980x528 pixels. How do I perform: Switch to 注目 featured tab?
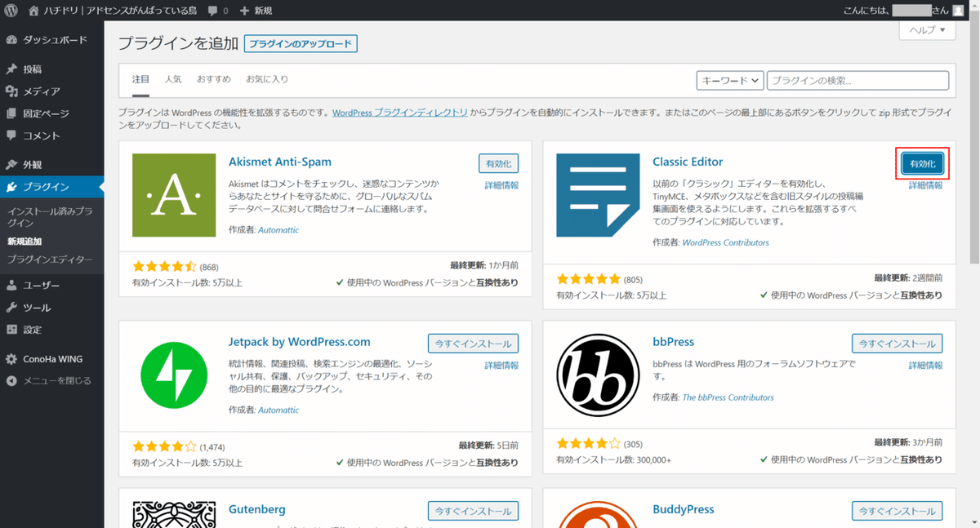140,80
